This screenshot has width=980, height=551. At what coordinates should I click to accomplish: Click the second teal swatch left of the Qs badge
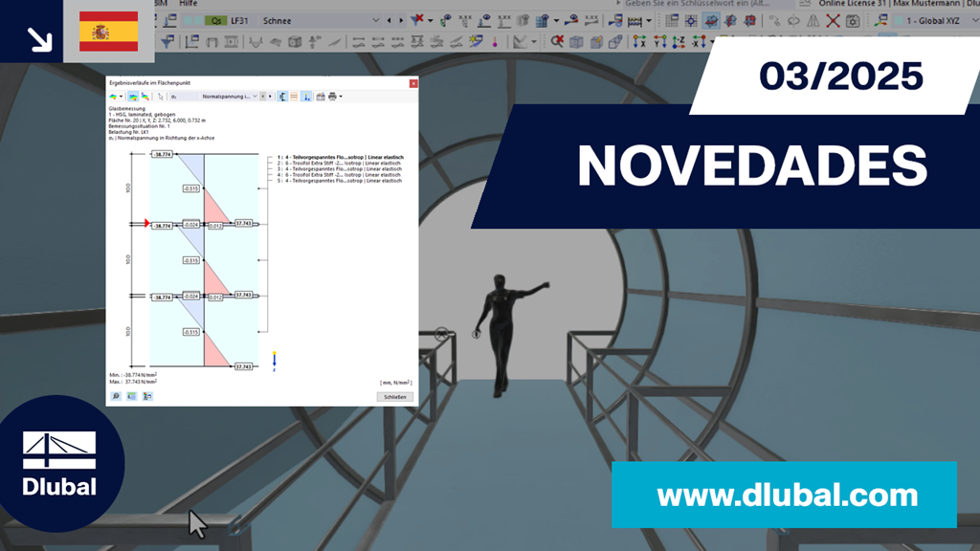coord(198,21)
